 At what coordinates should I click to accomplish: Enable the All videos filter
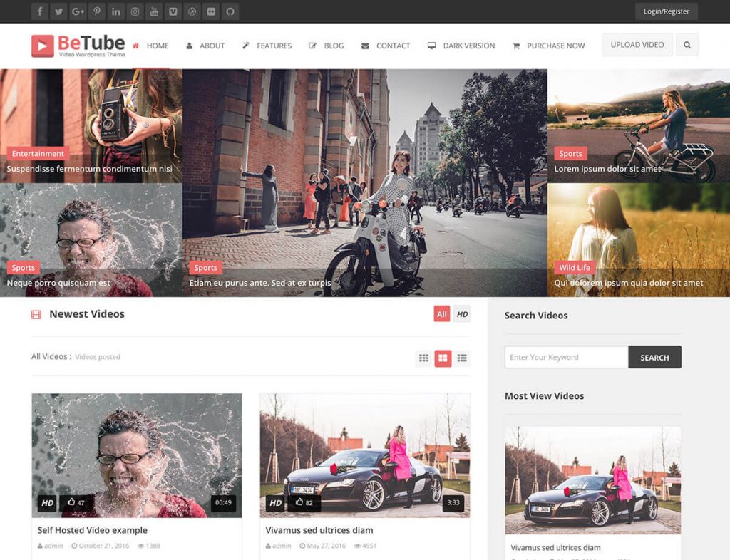[442, 313]
